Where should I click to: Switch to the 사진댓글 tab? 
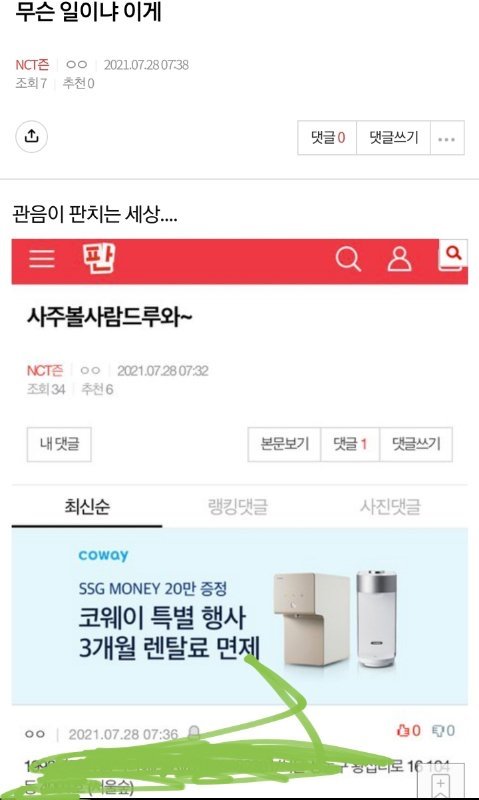coord(390,507)
